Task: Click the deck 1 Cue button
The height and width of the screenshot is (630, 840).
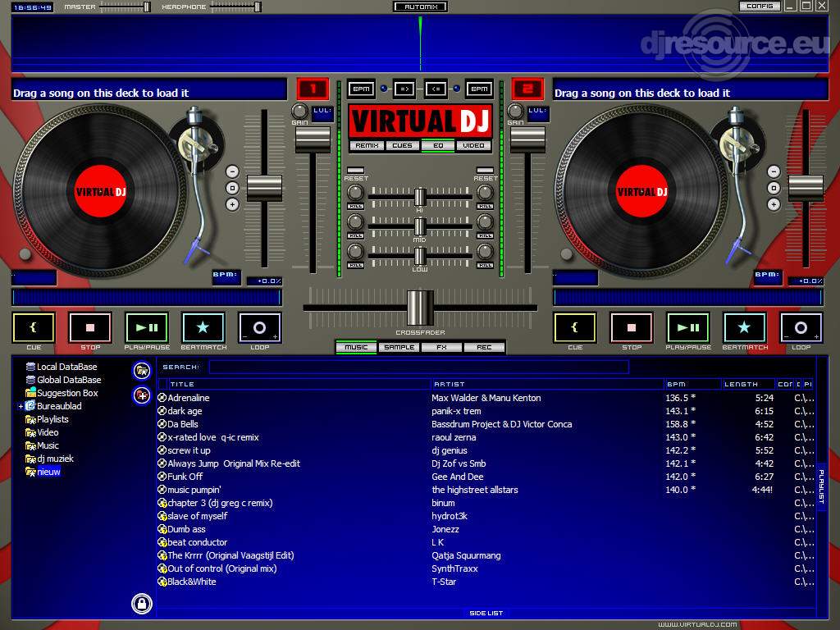Action: click(x=34, y=327)
